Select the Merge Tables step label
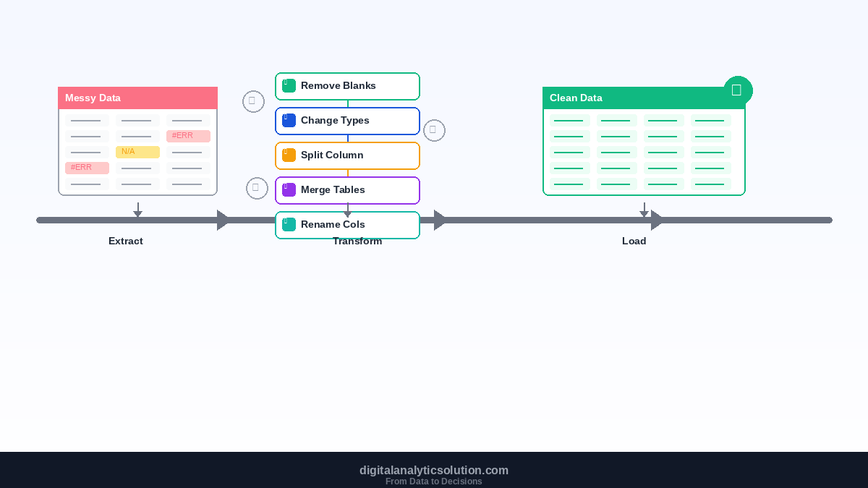Image resolution: width=868 pixels, height=488 pixels. (x=333, y=190)
